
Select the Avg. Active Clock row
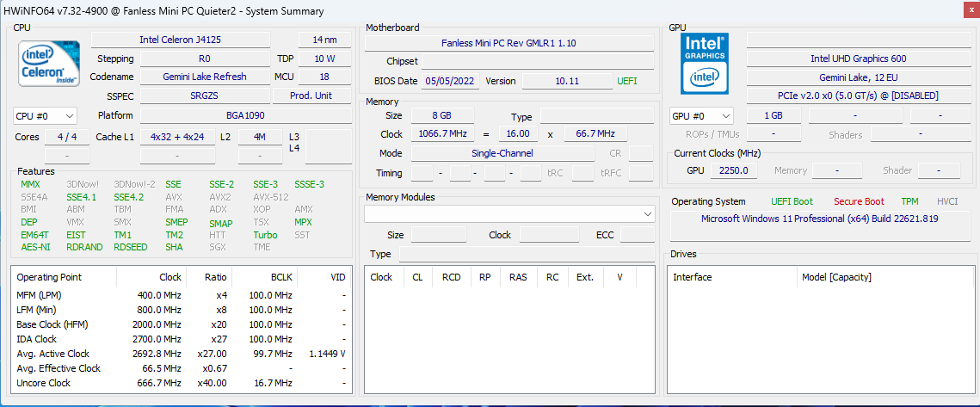(182, 354)
